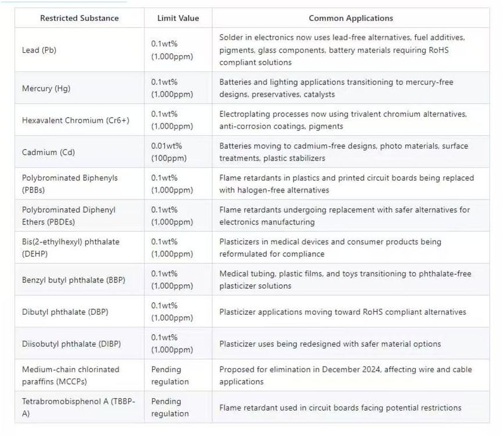
Task: Click the Tetrabromobisphenol A (TBBP-A) cell
Action: 78,407
